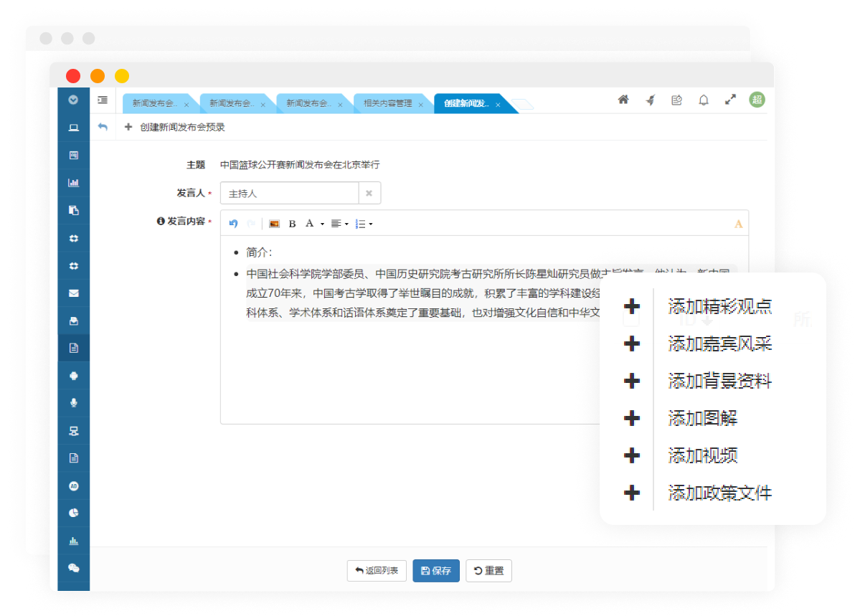Expand the font color dropdown
Image resolution: width=855 pixels, height=616 pixels.
point(314,224)
